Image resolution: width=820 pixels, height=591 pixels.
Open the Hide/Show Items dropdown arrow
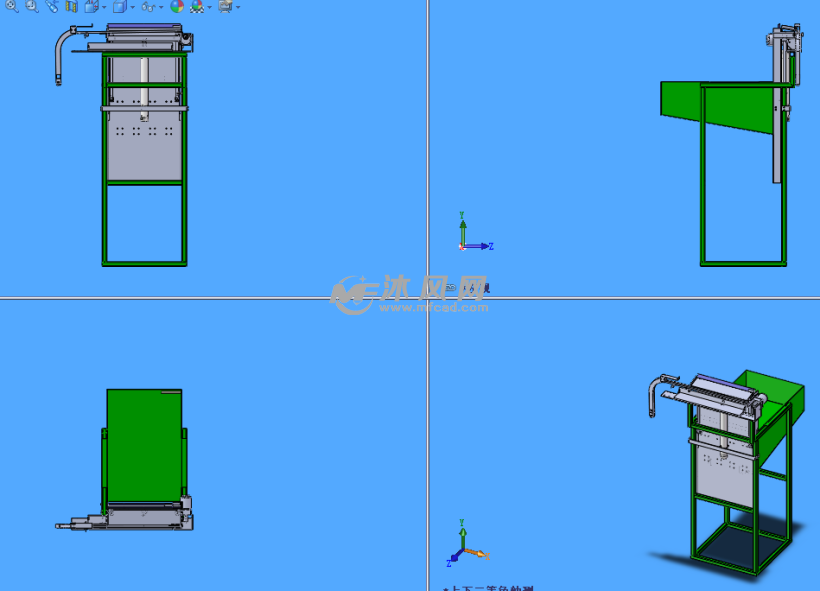pyautogui.click(x=161, y=7)
